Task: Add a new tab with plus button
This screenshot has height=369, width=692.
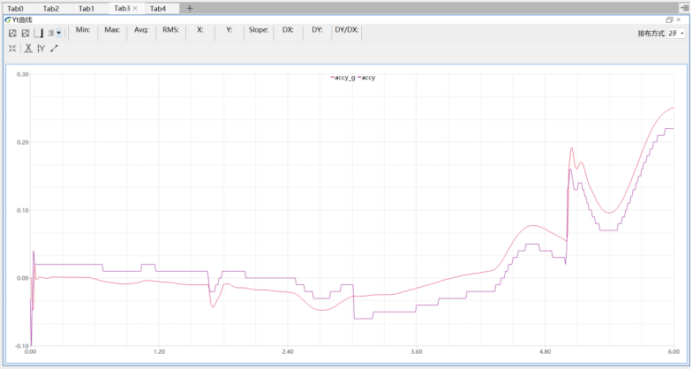Action: click(x=189, y=8)
